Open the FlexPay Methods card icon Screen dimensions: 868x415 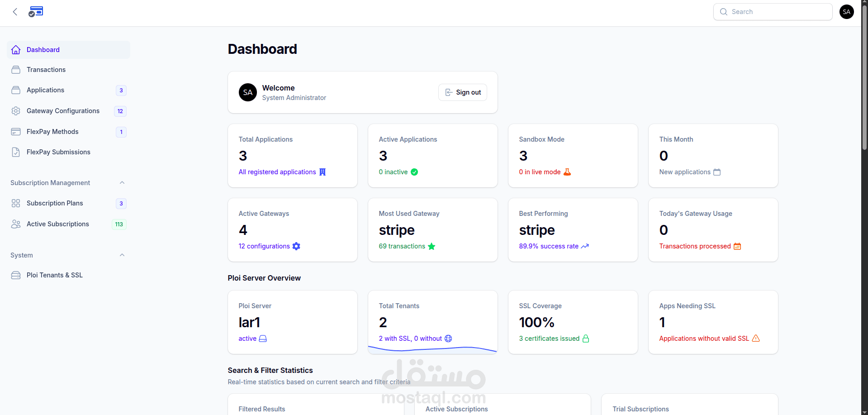16,132
